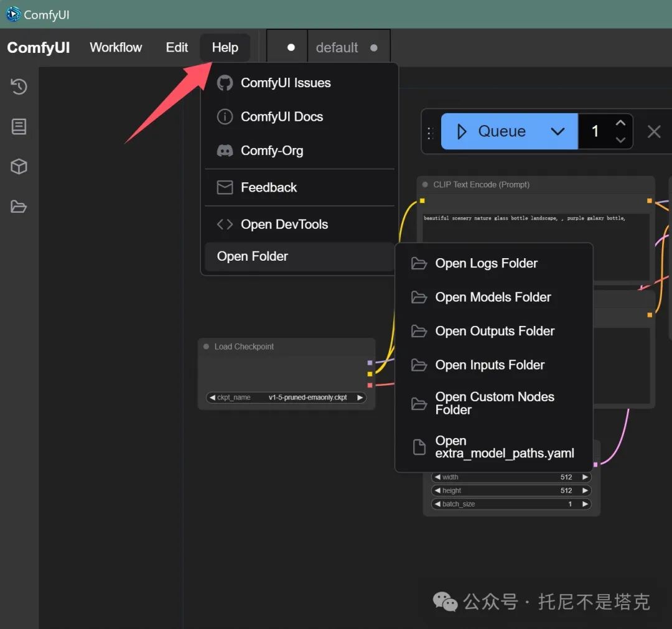Screen dimensions: 672x629
Task: Choose Open Custom Nodes Folder
Action: pos(493,403)
